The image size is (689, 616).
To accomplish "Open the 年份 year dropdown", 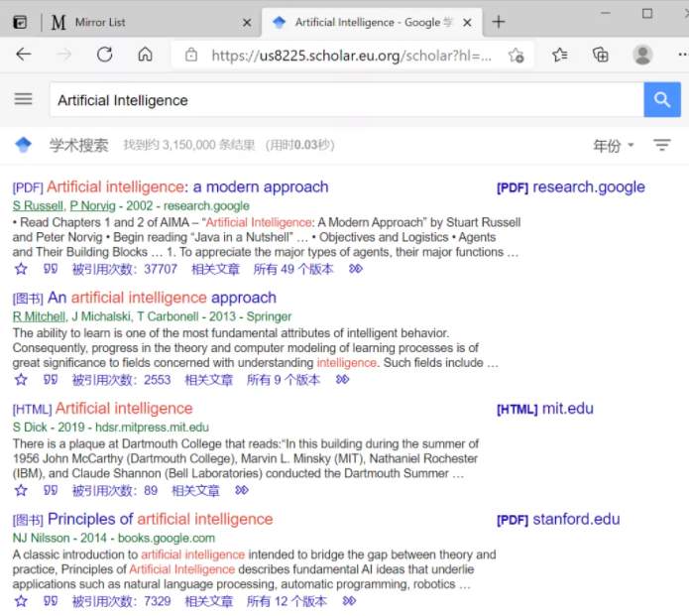I will (x=614, y=145).
